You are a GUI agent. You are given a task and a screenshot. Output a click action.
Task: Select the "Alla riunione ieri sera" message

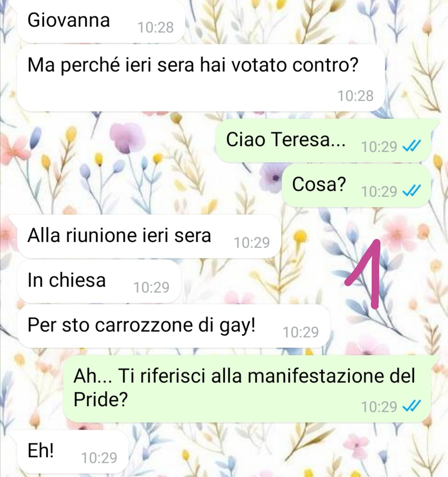pyautogui.click(x=149, y=236)
